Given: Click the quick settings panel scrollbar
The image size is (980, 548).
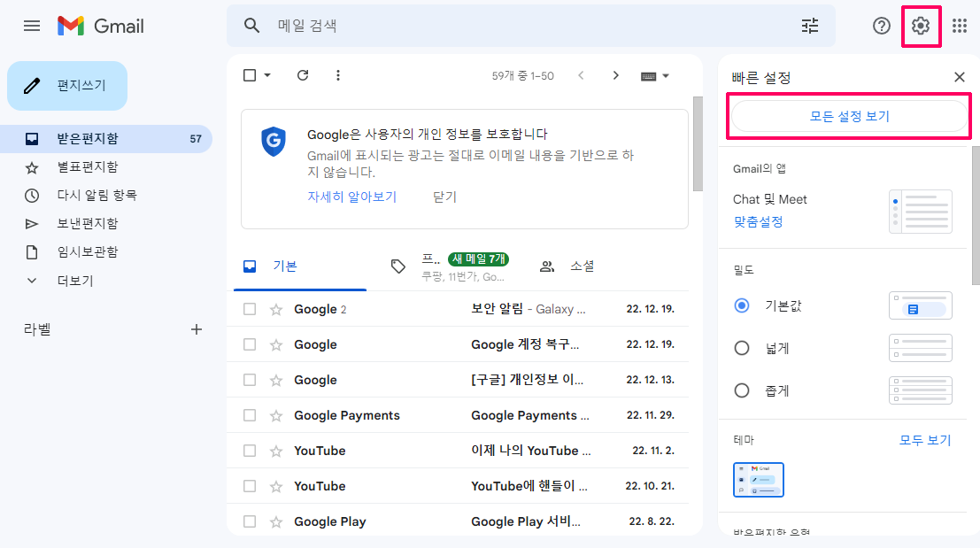Looking at the screenshot, I should 976,216.
